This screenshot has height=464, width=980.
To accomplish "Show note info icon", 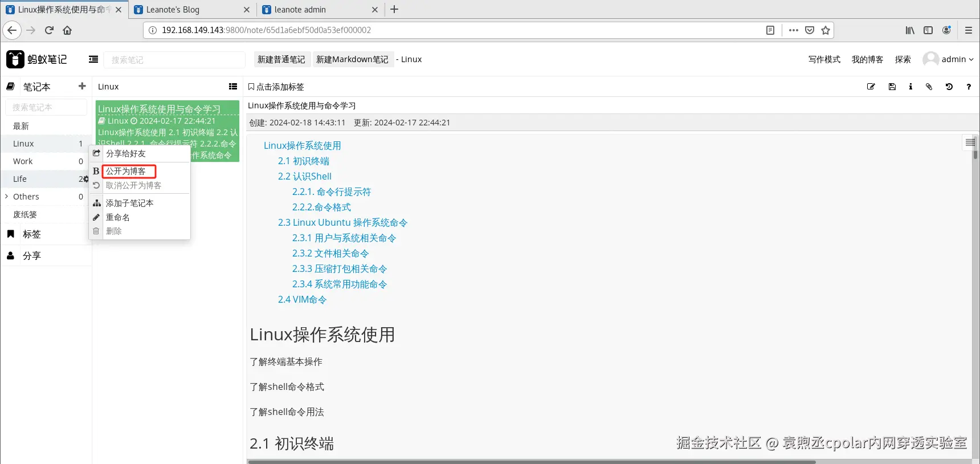I will [x=910, y=87].
